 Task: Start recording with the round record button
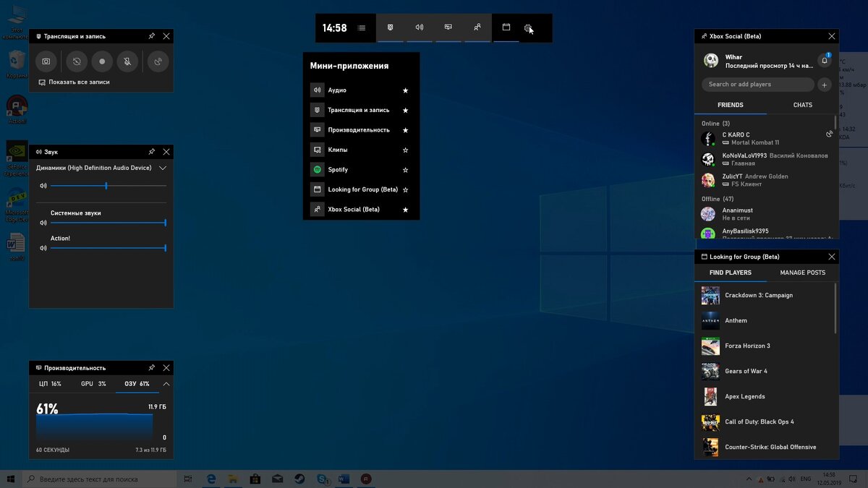click(x=102, y=62)
